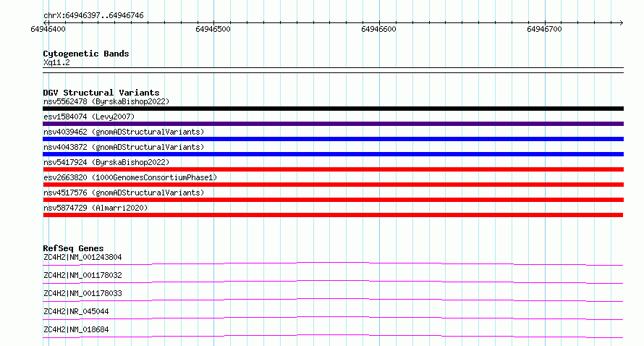Viewport: 644px width, 346px height.
Task: Click the right arrowhead of the ruler
Action: click(621, 22)
